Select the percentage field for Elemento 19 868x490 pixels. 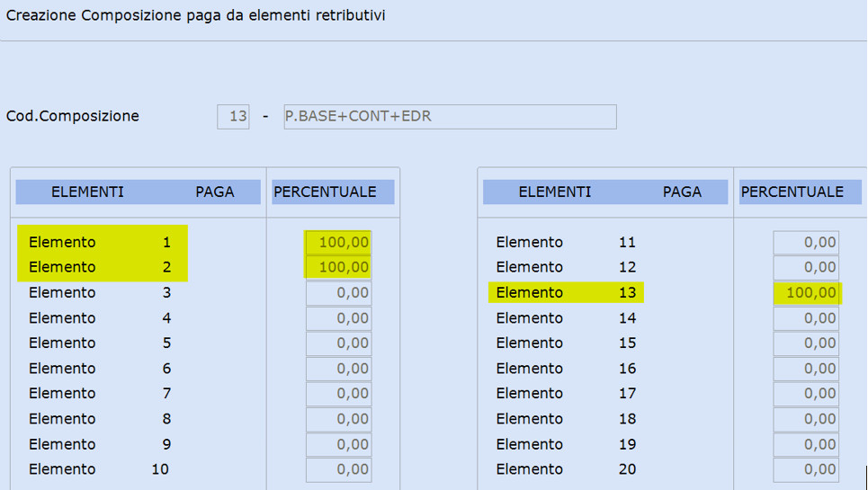pyautogui.click(x=806, y=444)
